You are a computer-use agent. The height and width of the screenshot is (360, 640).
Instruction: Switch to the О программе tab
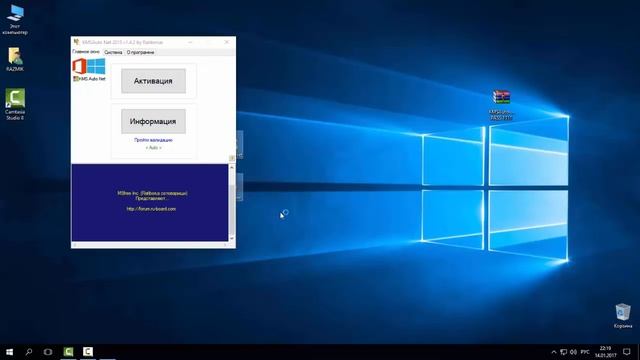tap(140, 52)
